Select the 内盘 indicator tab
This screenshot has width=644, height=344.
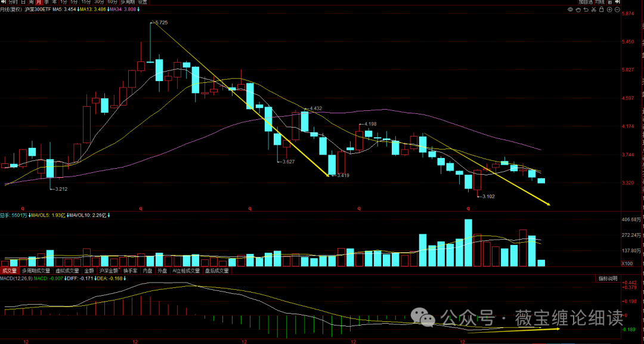click(x=147, y=271)
